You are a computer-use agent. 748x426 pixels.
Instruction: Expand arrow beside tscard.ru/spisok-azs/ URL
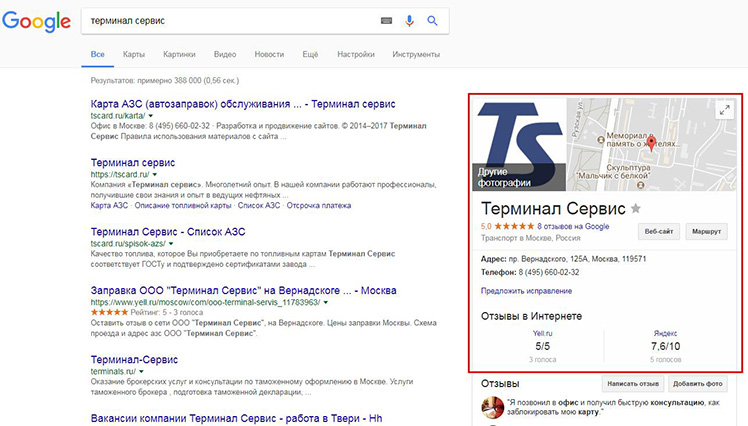171,242
